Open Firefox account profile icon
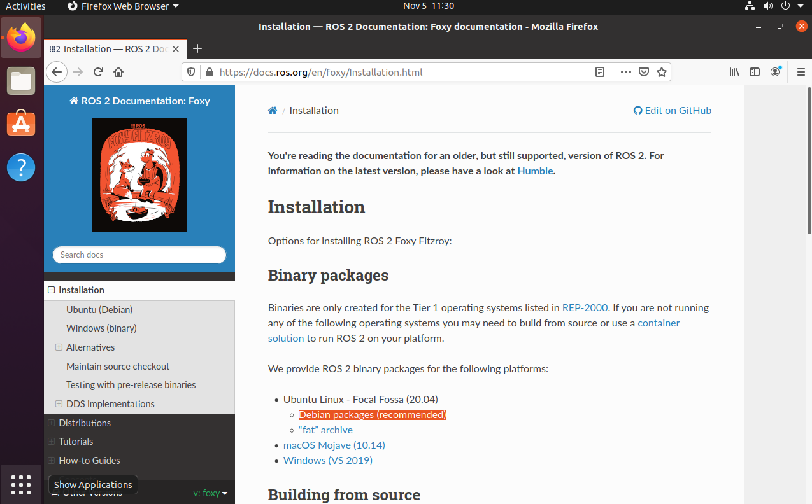 775,72
